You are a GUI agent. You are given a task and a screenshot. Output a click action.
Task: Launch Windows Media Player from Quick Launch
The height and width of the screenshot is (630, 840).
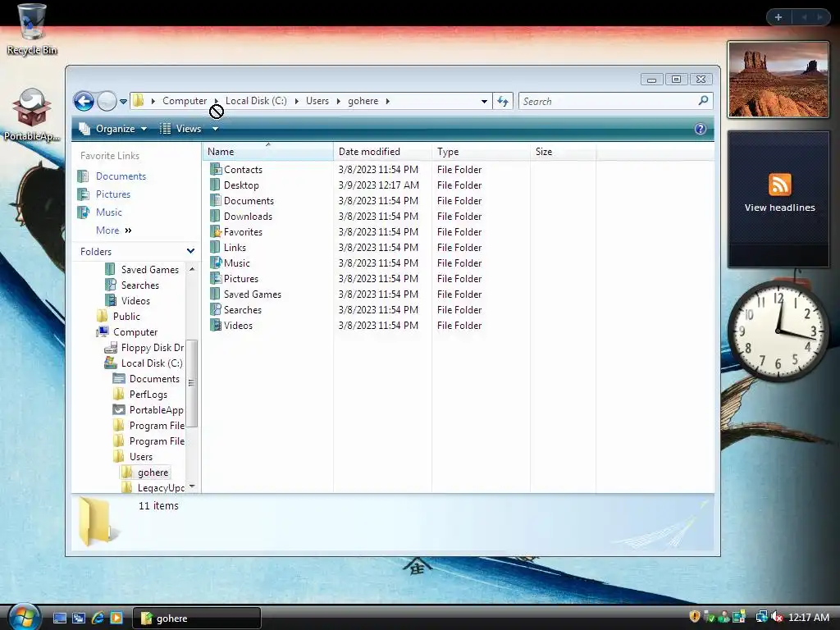pos(116,618)
